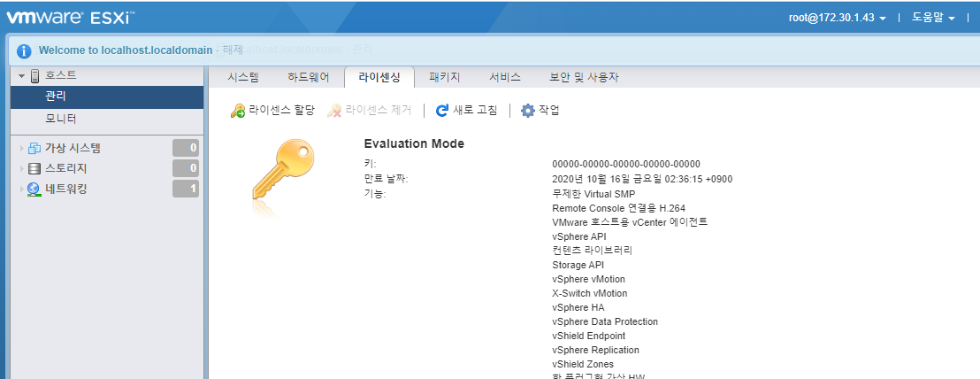Click the 가상 시스템 count badge 0
Image resolution: width=980 pixels, height=379 pixels.
tap(186, 149)
